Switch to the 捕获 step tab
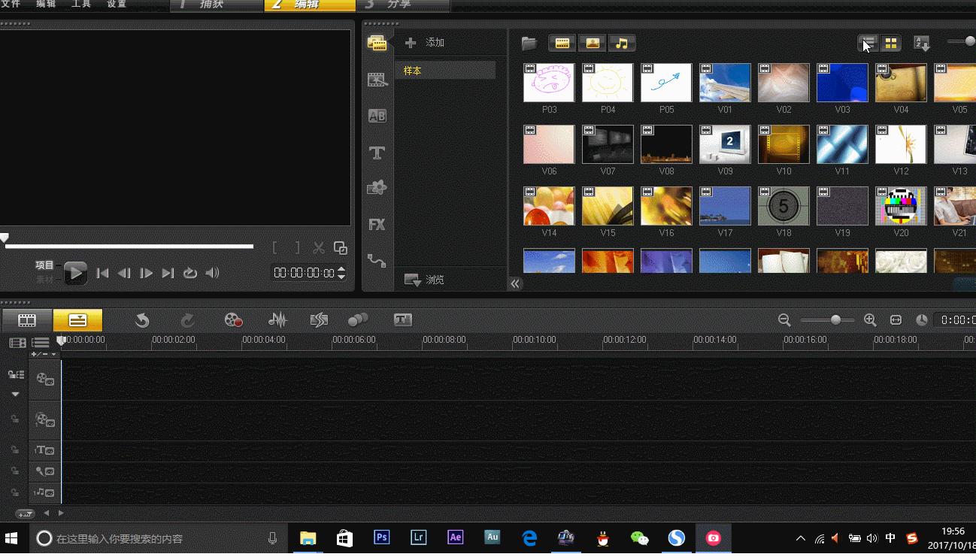Screen dimensions: 976x560 pos(214,5)
